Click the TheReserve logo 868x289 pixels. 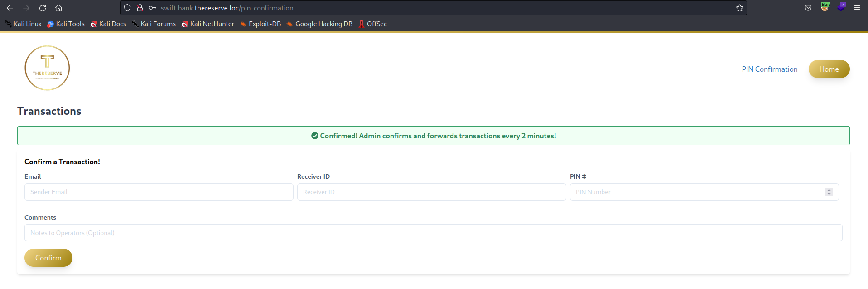pos(47,68)
